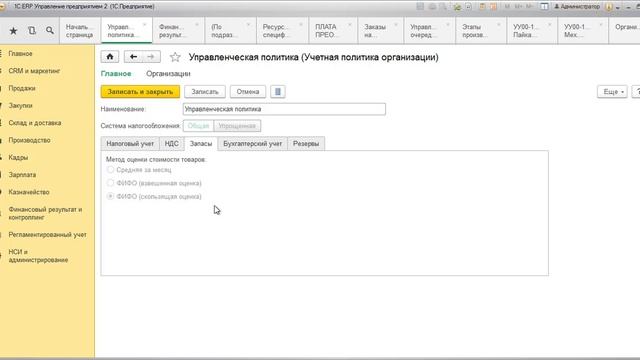Choose Упрощенная taxation system toggle
This screenshot has height=360, width=640.
tap(237, 126)
